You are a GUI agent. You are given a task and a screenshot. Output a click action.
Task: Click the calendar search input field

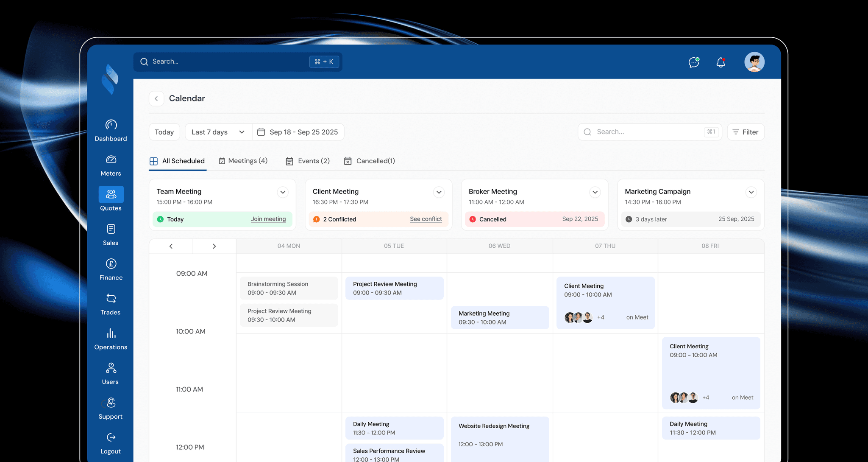pos(648,132)
